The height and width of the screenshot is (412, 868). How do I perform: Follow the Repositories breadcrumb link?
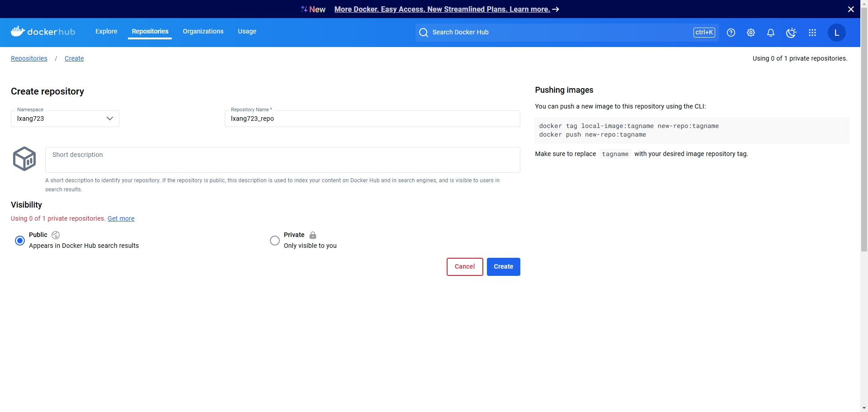pos(29,58)
